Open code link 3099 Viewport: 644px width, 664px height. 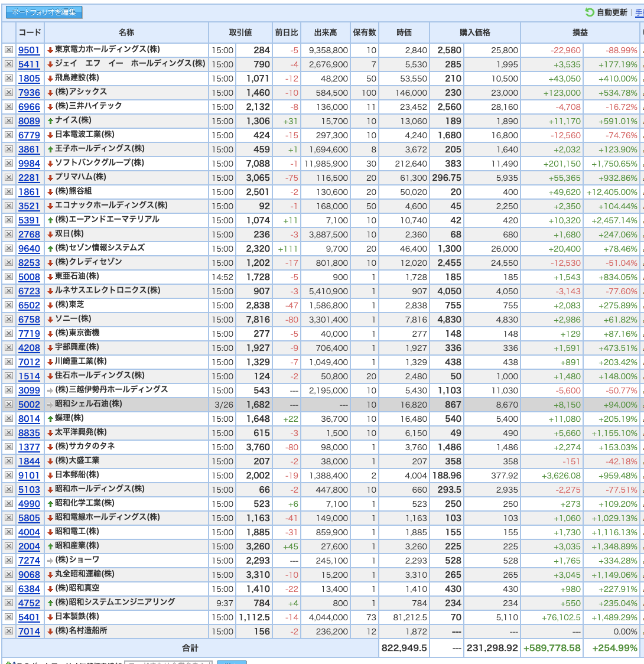[29, 390]
